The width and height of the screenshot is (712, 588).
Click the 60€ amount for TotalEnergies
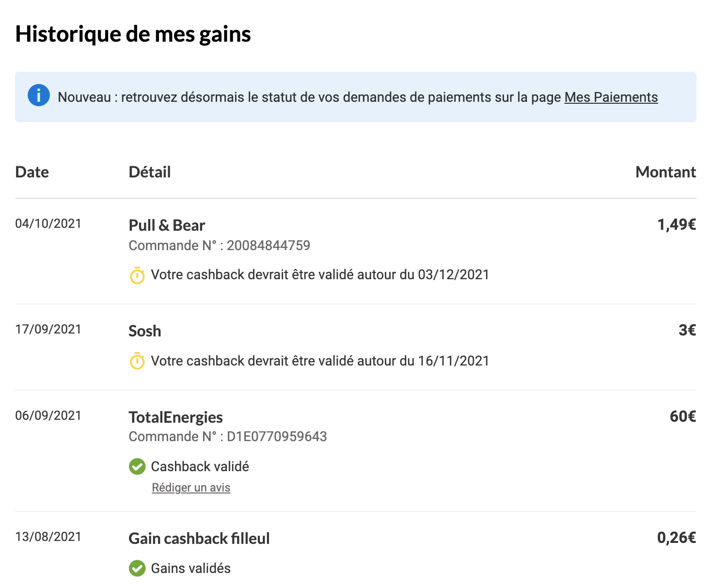click(x=683, y=416)
